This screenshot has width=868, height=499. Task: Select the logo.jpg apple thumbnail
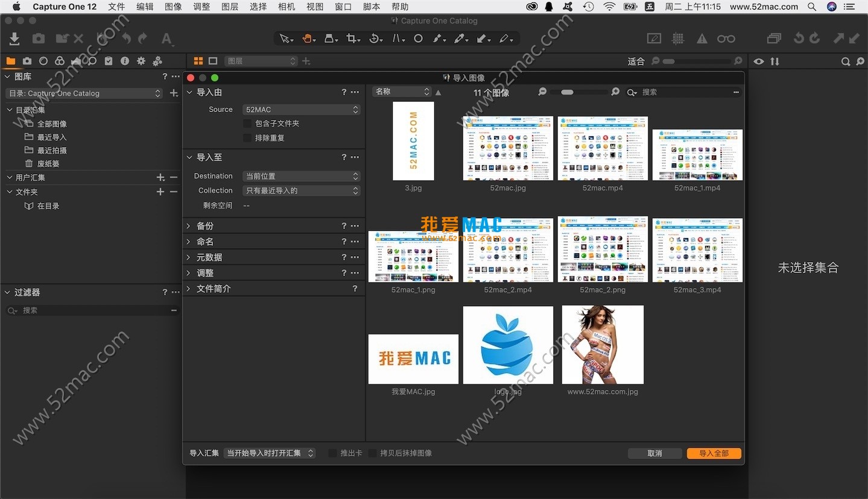[x=508, y=345]
